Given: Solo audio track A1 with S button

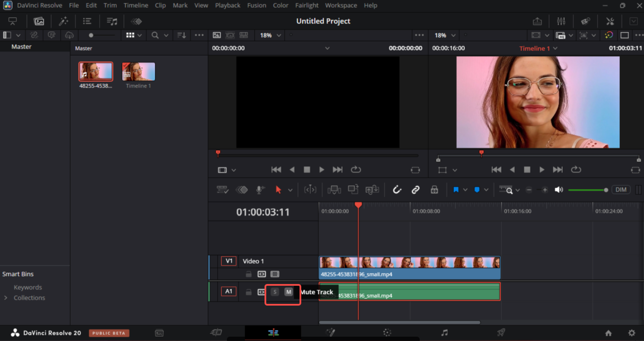Looking at the screenshot, I should coord(274,292).
